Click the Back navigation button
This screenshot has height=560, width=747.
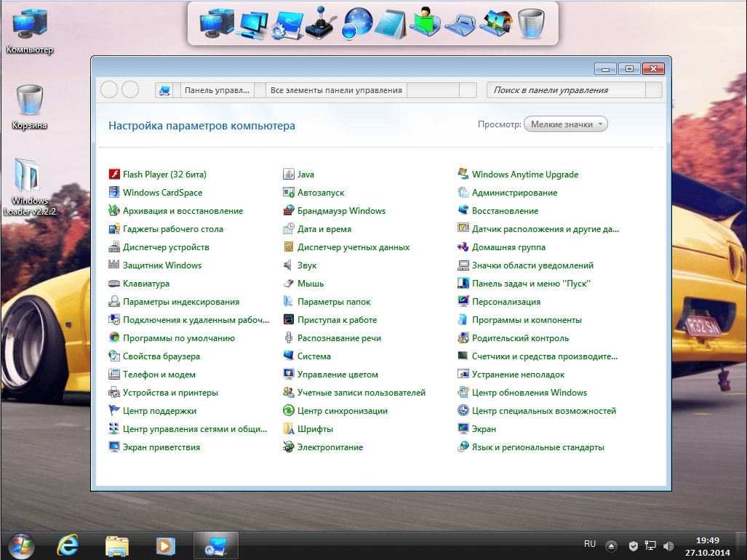point(109,89)
